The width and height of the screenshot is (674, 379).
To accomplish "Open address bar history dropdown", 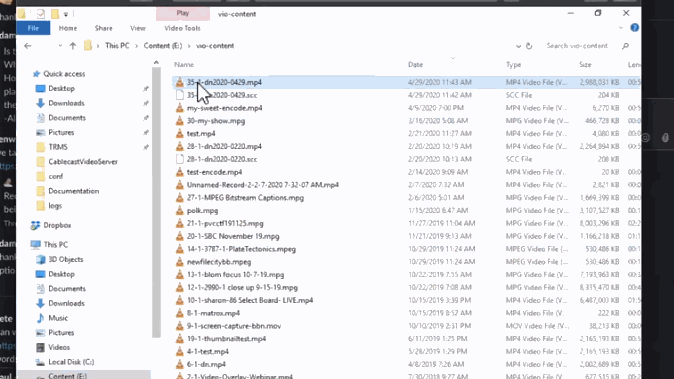I will (x=518, y=46).
